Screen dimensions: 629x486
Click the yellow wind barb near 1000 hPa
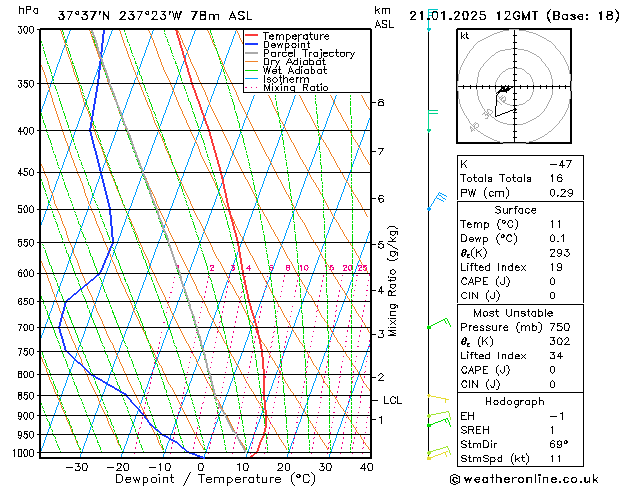tap(437, 454)
